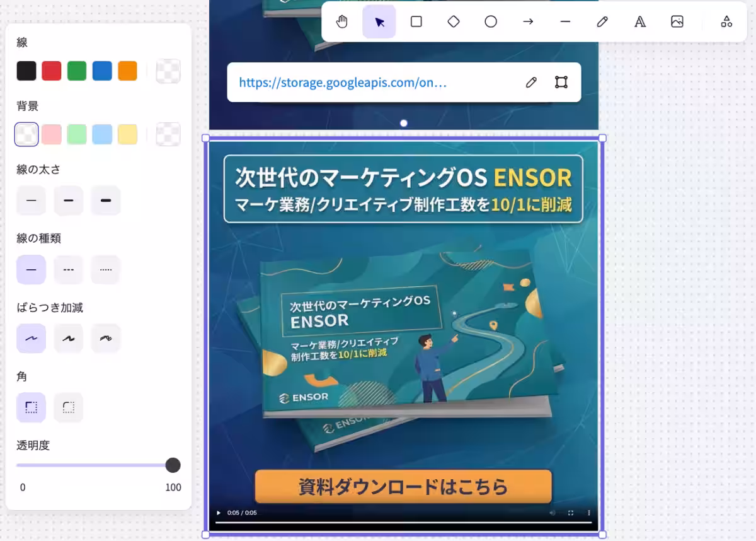The height and width of the screenshot is (541, 756).
Task: Open the Insert Image tool
Action: click(x=677, y=22)
